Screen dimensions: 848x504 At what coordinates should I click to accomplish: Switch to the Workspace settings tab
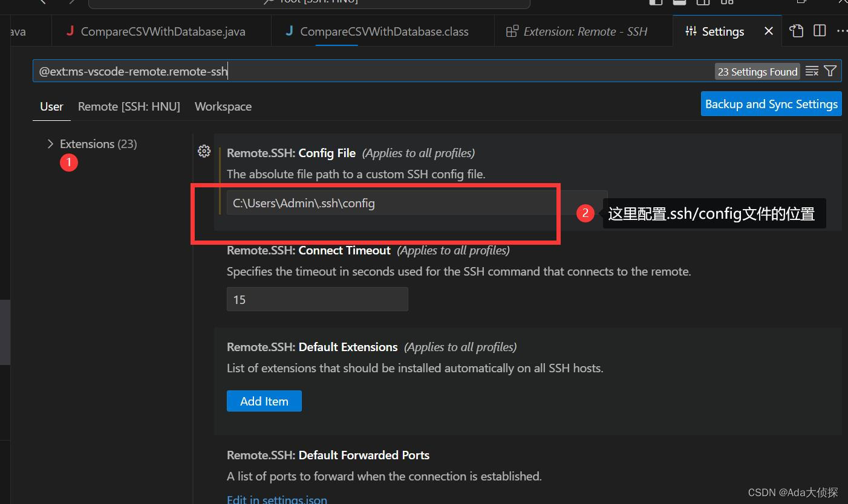(223, 106)
